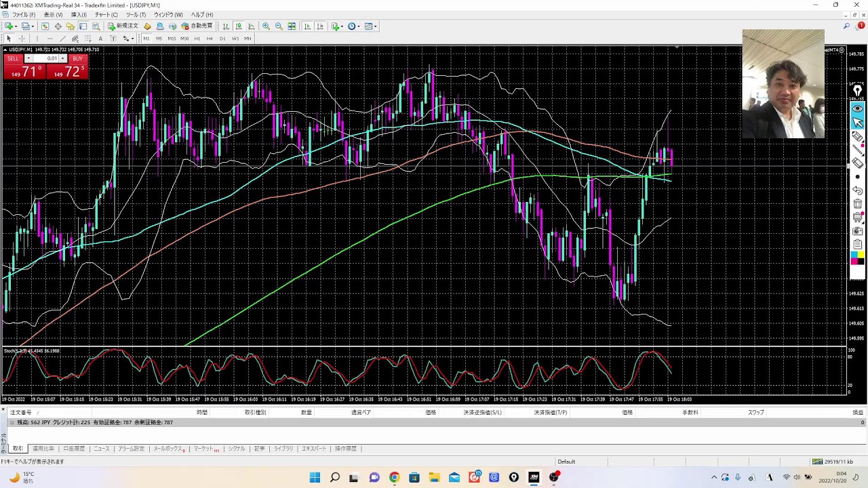Zoom in on the chart
868x488 pixels.
pos(266,26)
